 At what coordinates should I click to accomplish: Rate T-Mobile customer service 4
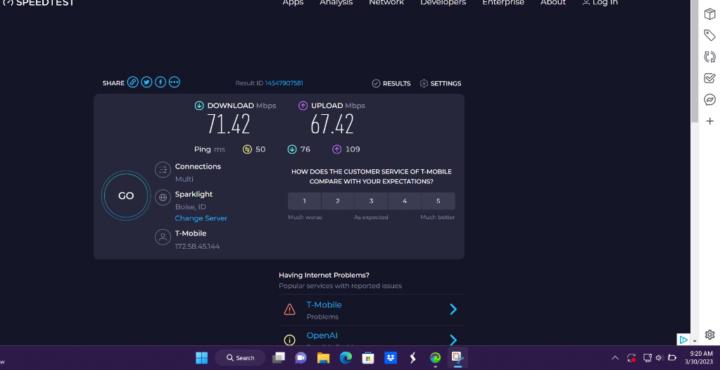click(405, 201)
